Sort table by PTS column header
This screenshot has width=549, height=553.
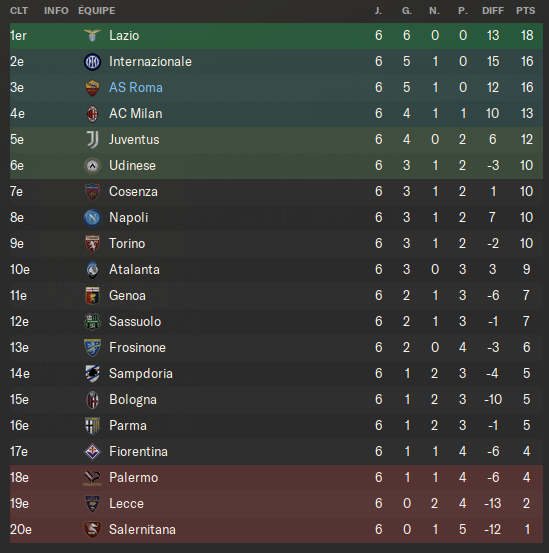(x=526, y=11)
